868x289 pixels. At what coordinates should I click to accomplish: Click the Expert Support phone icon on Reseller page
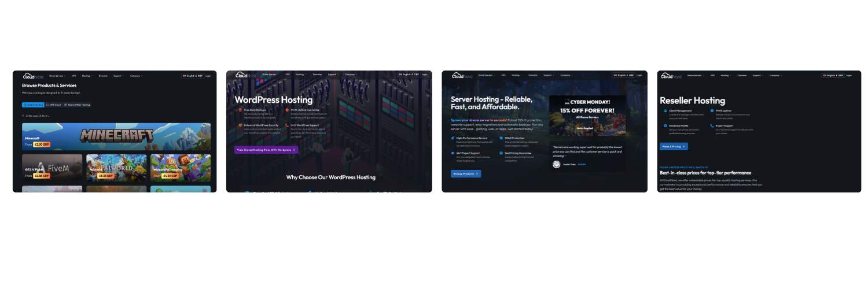712,125
